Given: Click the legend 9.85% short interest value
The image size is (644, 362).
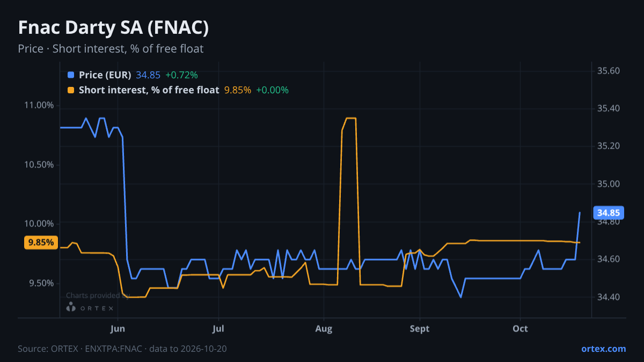Looking at the screenshot, I should tap(238, 90).
